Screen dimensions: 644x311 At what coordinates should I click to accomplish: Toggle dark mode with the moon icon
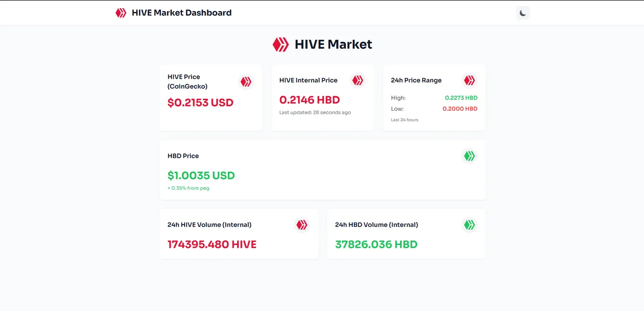point(523,13)
